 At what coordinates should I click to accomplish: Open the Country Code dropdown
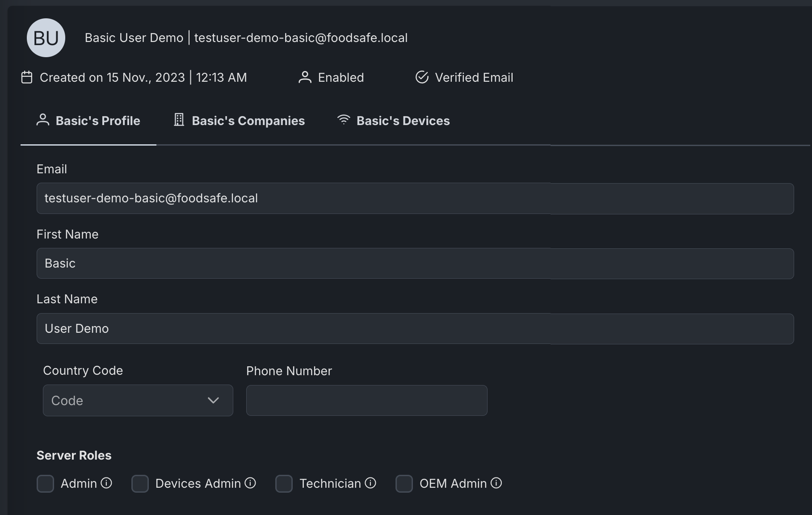tap(137, 400)
